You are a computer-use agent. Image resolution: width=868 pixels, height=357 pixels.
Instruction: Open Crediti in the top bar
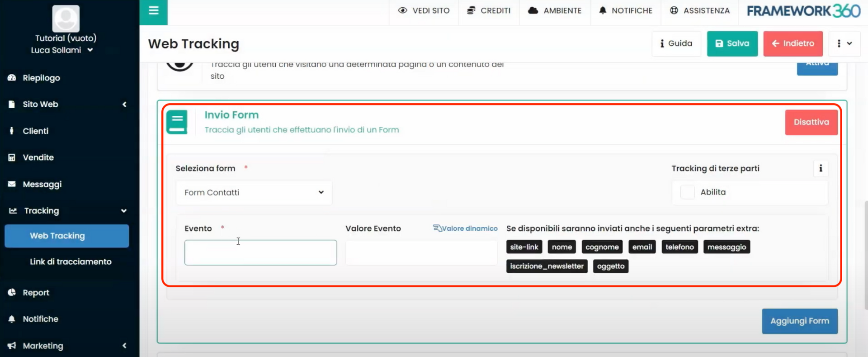(x=489, y=10)
